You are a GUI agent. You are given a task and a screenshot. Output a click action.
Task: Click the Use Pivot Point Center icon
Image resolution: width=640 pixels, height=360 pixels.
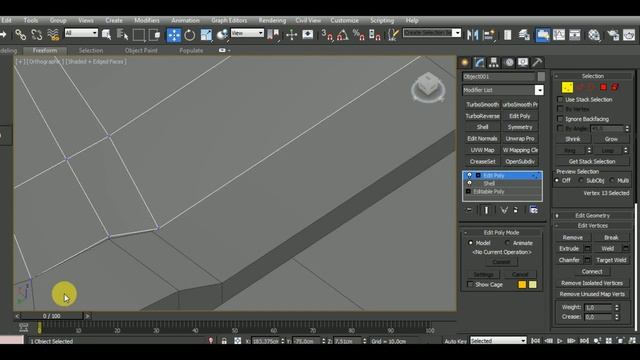click(x=273, y=35)
